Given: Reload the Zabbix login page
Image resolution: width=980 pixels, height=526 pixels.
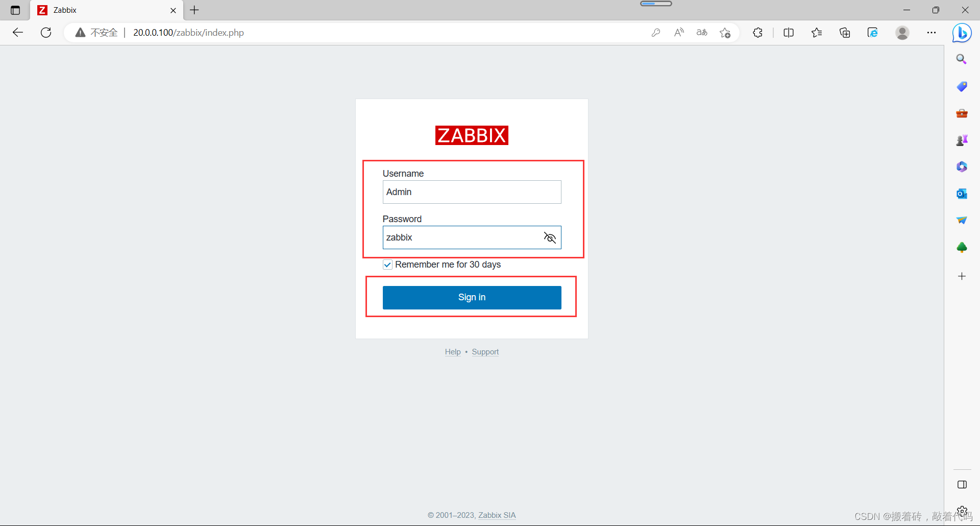Looking at the screenshot, I should tap(46, 33).
